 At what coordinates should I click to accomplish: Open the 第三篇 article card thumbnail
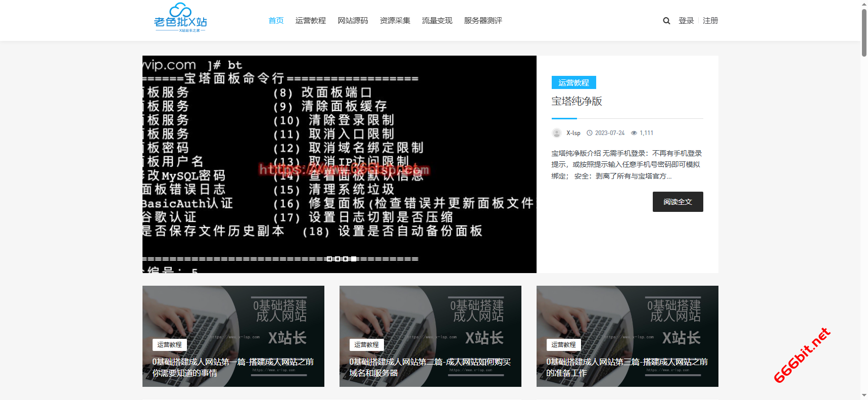[628, 336]
